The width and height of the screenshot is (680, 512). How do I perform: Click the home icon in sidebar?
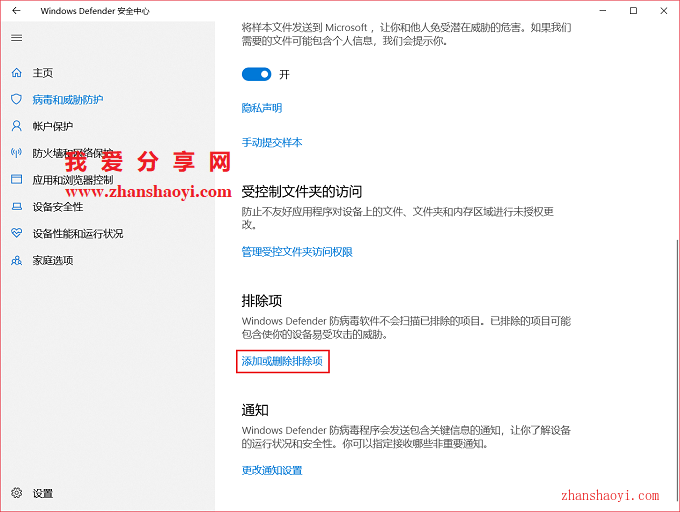click(16, 73)
